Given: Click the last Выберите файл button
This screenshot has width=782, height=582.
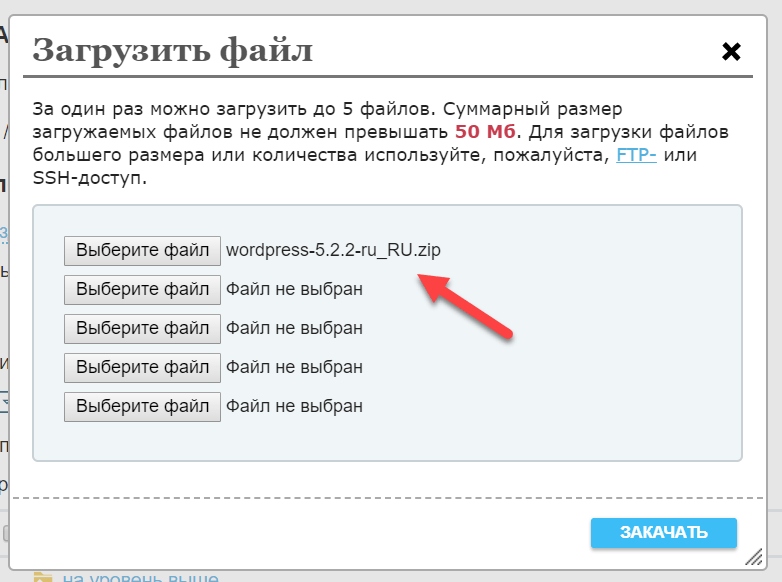Looking at the screenshot, I should pos(142,406).
